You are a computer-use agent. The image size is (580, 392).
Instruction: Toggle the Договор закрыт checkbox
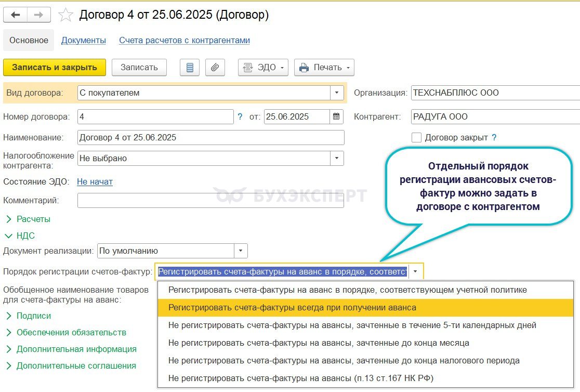click(x=416, y=138)
